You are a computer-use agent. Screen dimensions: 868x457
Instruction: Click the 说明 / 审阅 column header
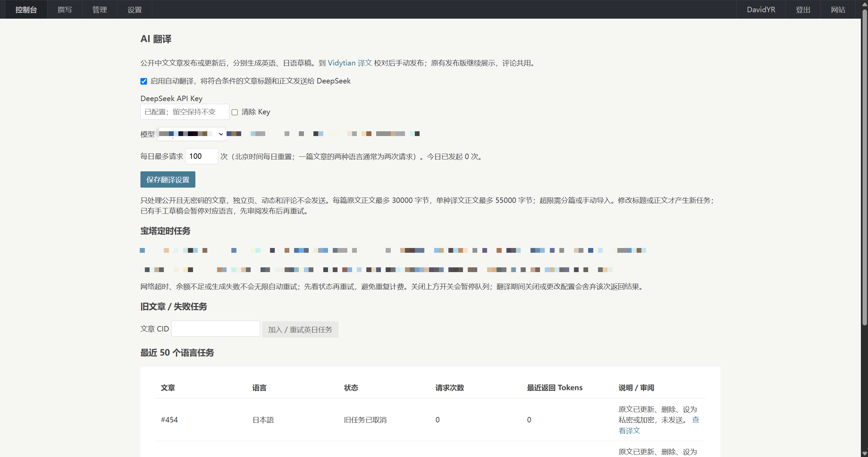(x=636, y=388)
